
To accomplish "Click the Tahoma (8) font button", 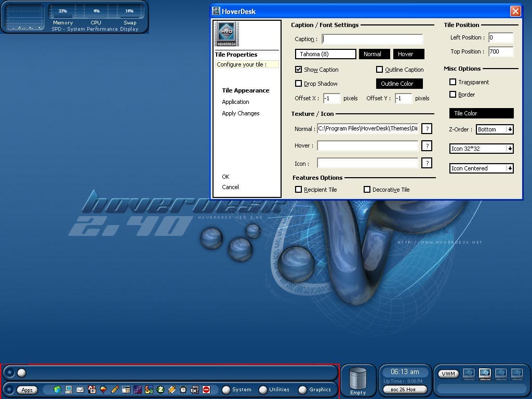I will (x=325, y=54).
